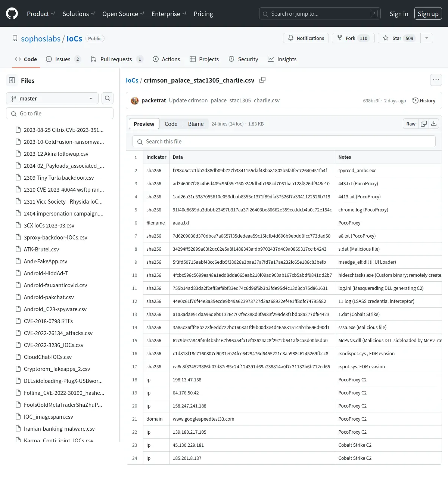Switch to the Code view
This screenshot has width=448, height=480.
[171, 124]
